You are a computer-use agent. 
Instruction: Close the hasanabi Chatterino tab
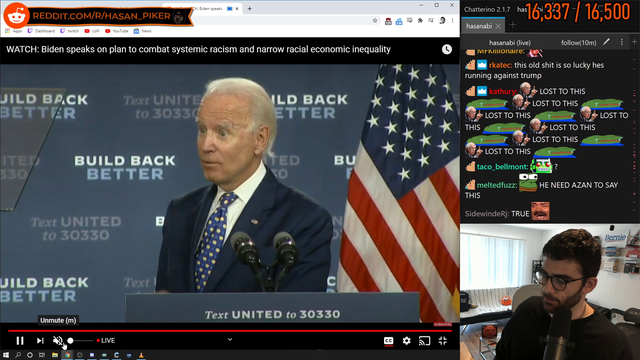pos(498,26)
